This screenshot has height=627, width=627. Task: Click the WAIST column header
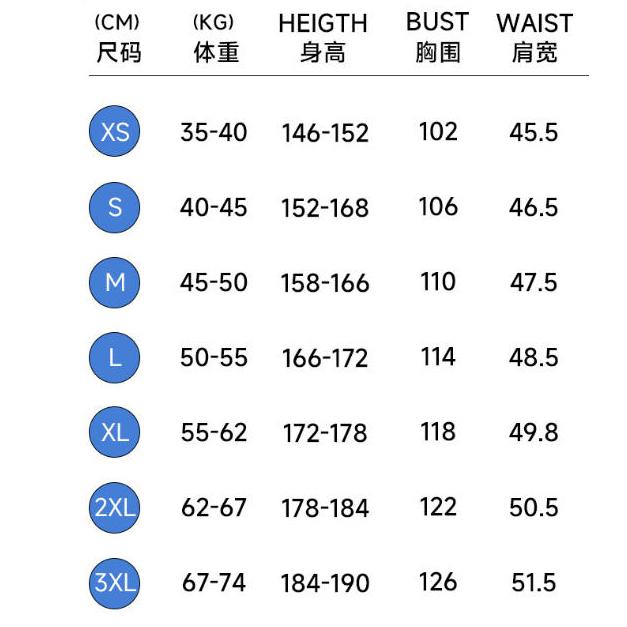coord(534,23)
